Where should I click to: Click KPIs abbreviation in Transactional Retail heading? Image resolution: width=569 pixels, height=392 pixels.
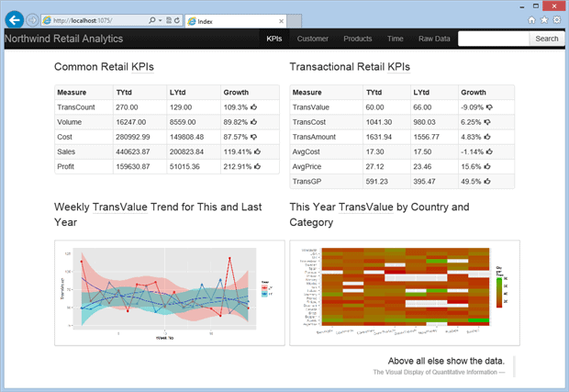(399, 67)
